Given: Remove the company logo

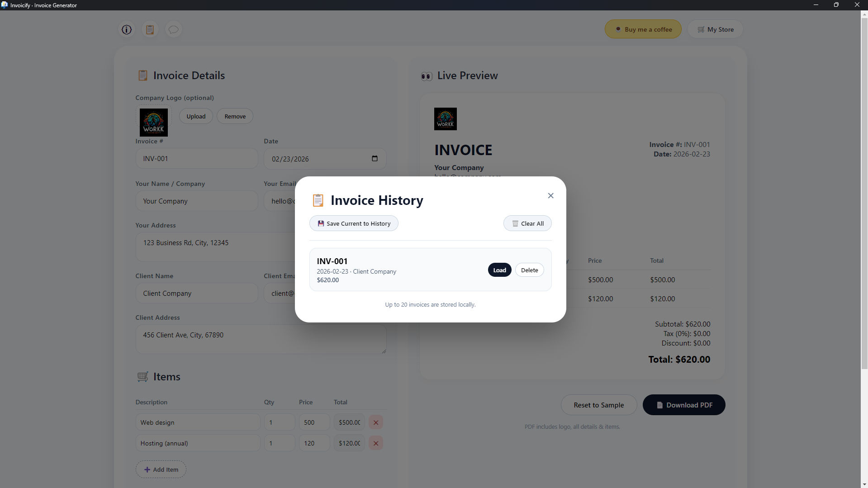Looking at the screenshot, I should coord(235,116).
